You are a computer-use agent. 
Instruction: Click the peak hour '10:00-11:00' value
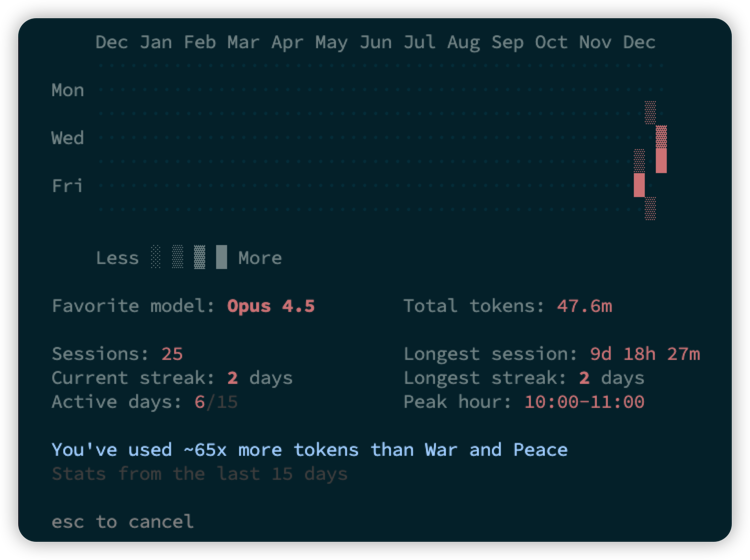[x=584, y=402]
